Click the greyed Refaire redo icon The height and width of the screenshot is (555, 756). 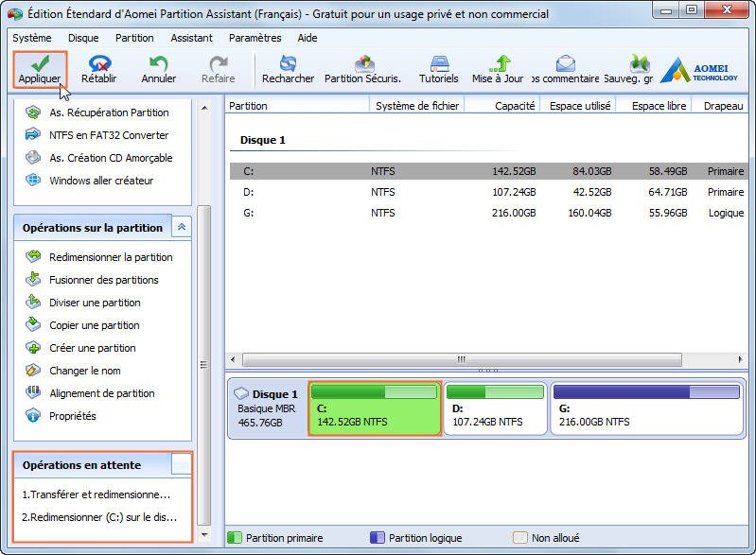218,70
